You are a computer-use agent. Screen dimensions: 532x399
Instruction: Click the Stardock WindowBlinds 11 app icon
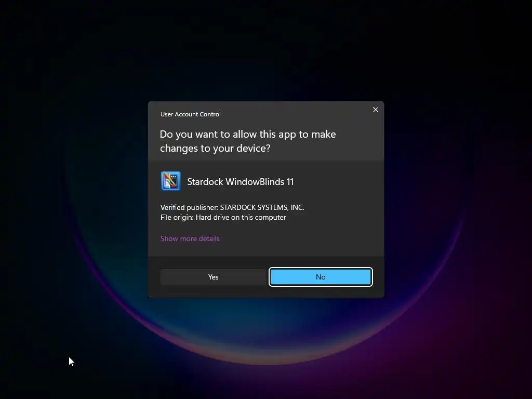170,181
